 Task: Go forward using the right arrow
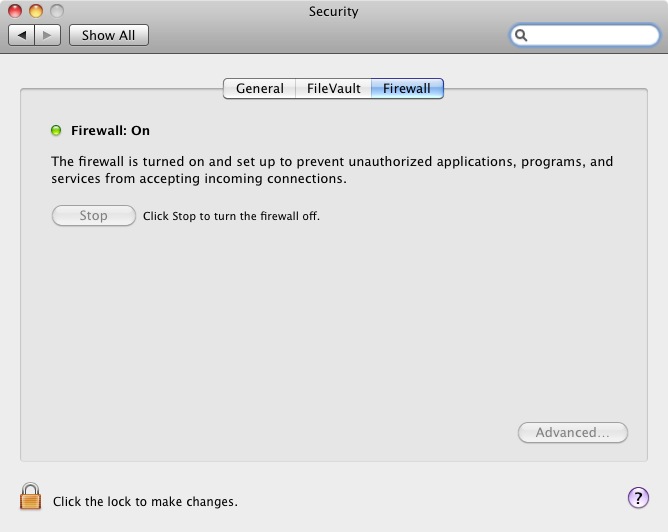coord(47,35)
